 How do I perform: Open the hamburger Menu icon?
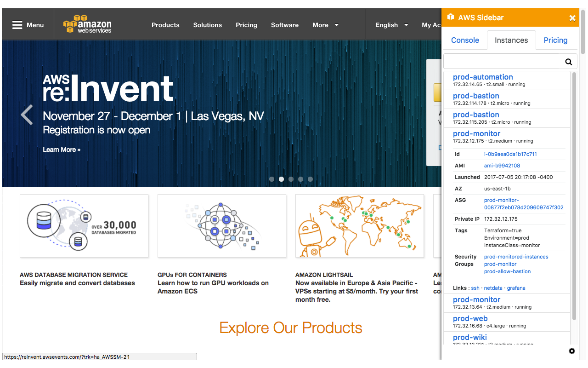[x=17, y=25]
